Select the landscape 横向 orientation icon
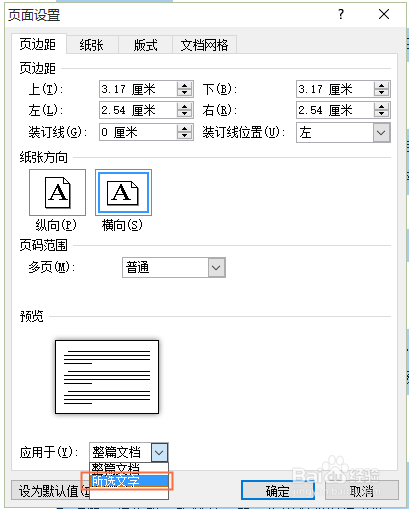The height and width of the screenshot is (509, 409). pos(123,192)
